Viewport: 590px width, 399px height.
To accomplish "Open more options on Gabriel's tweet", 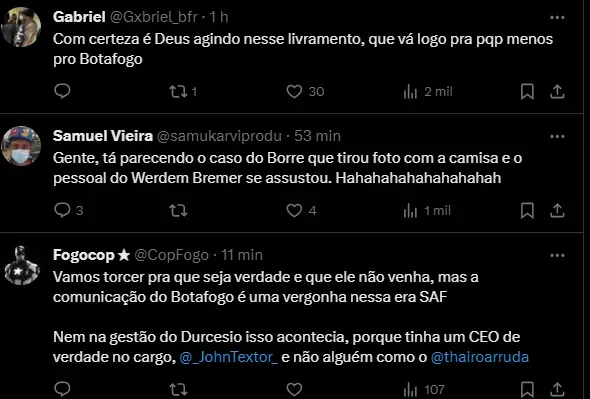I will (557, 17).
